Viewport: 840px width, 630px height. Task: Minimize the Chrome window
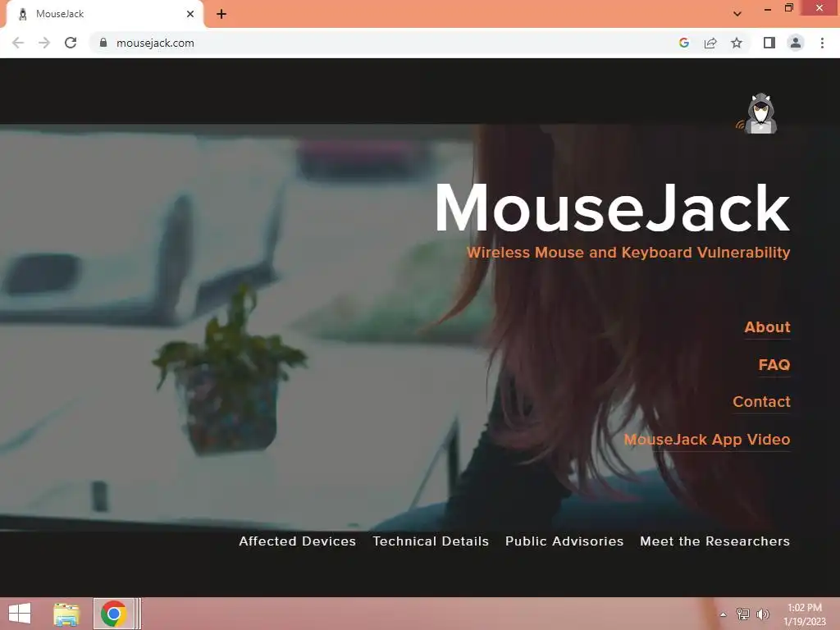click(767, 9)
